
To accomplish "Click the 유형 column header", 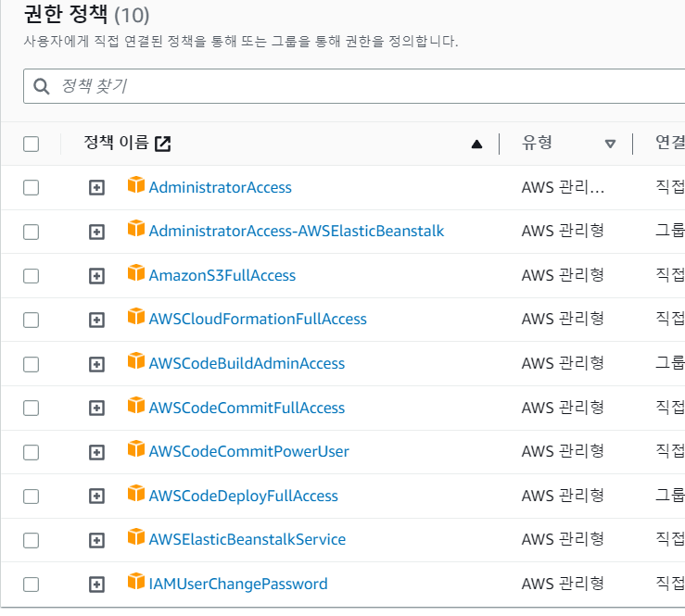I will [537, 143].
